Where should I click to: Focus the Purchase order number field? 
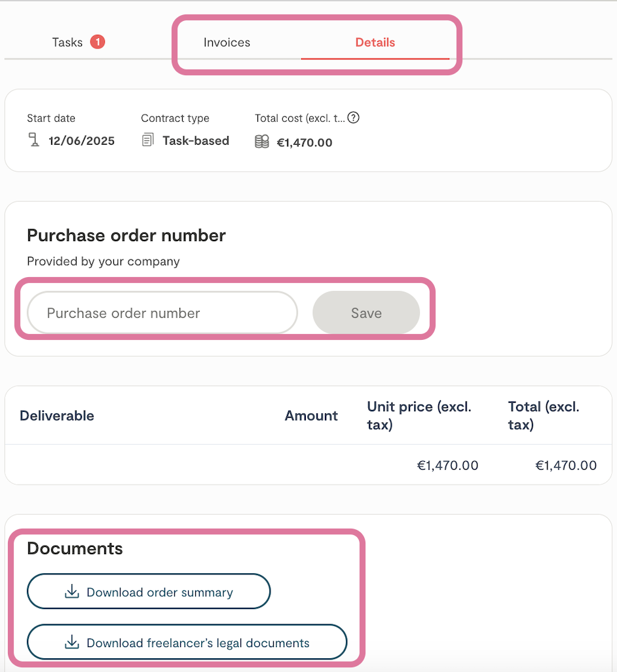162,313
